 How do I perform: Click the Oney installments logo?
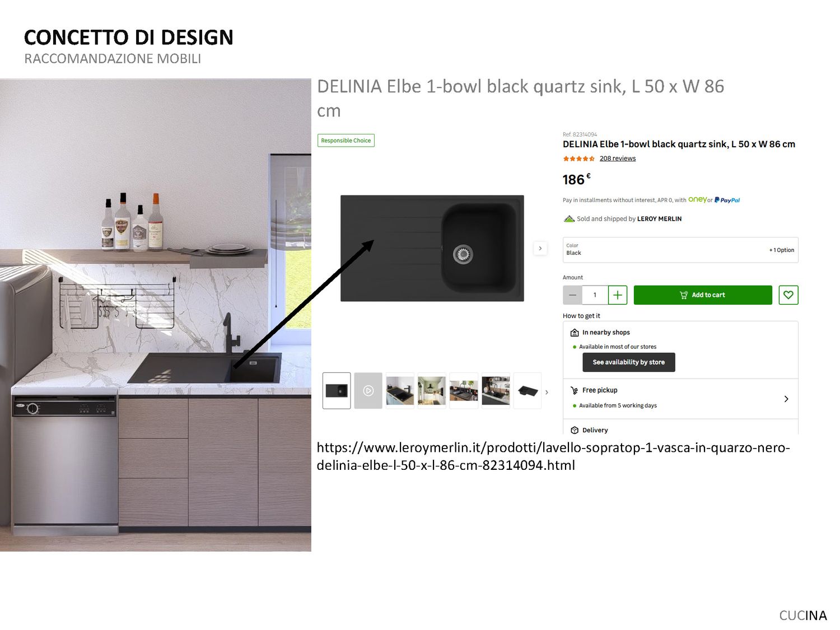click(x=697, y=199)
